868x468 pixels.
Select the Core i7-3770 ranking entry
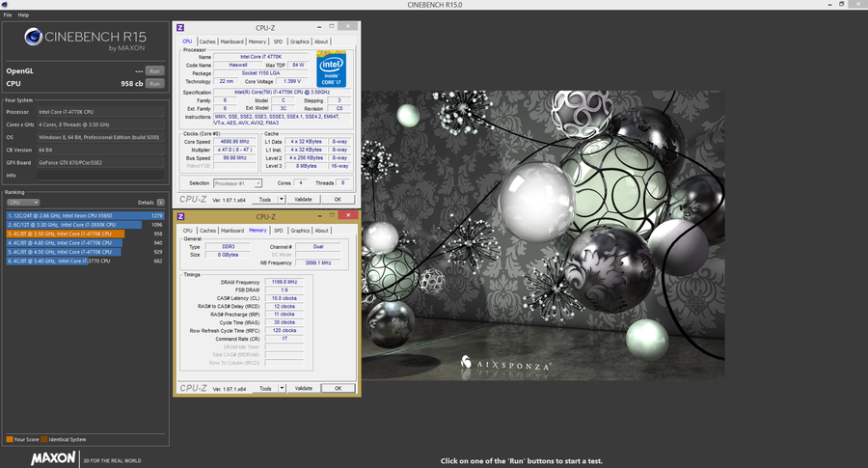click(85, 261)
